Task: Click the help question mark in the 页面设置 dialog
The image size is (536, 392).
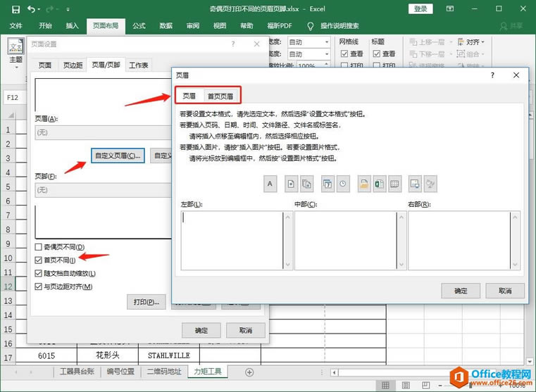Action: (233, 44)
